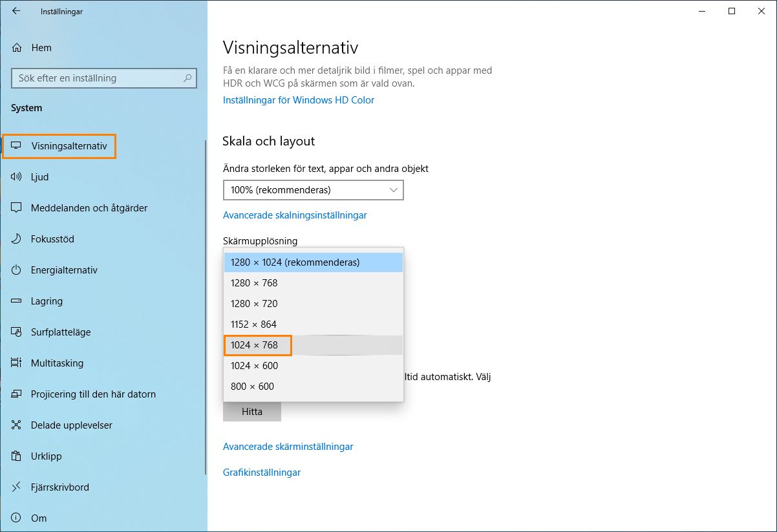Click the Fokusstöd moon icon
777x532 pixels.
click(17, 239)
